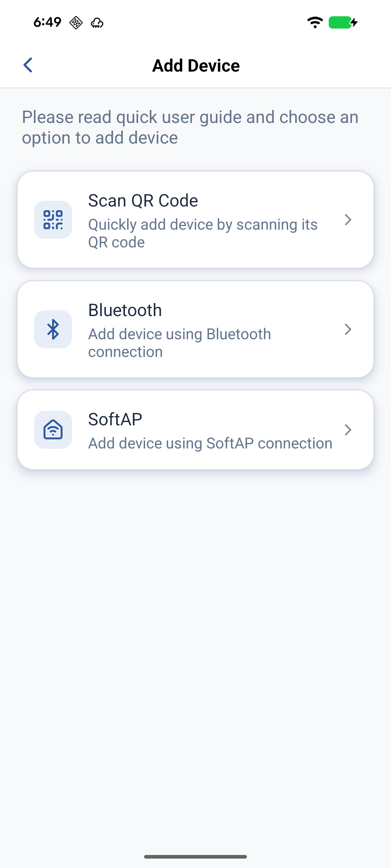Tap the diamond-shaped status bar icon

[x=76, y=23]
